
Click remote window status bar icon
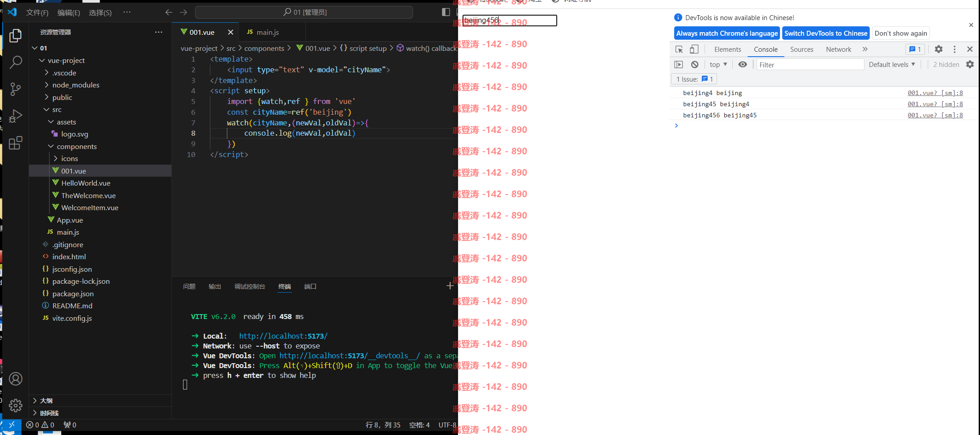click(x=12, y=425)
